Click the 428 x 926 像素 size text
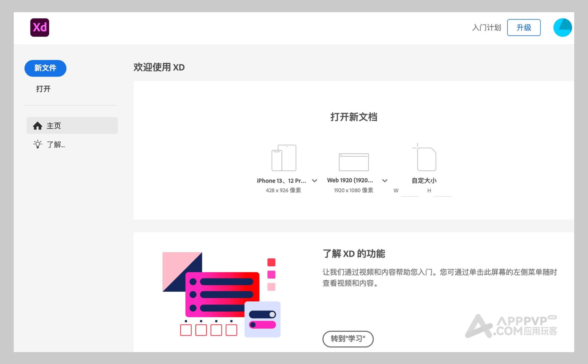588x364 pixels. coord(283,190)
